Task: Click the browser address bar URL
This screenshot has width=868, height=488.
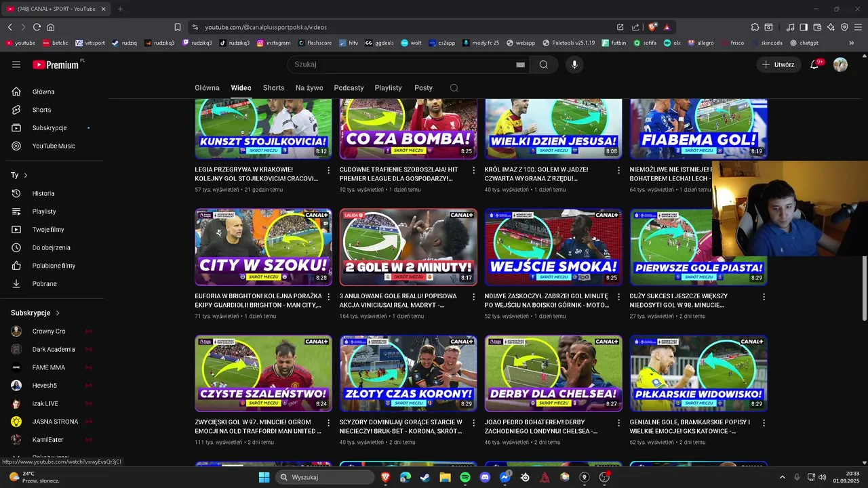Action: 266,27
